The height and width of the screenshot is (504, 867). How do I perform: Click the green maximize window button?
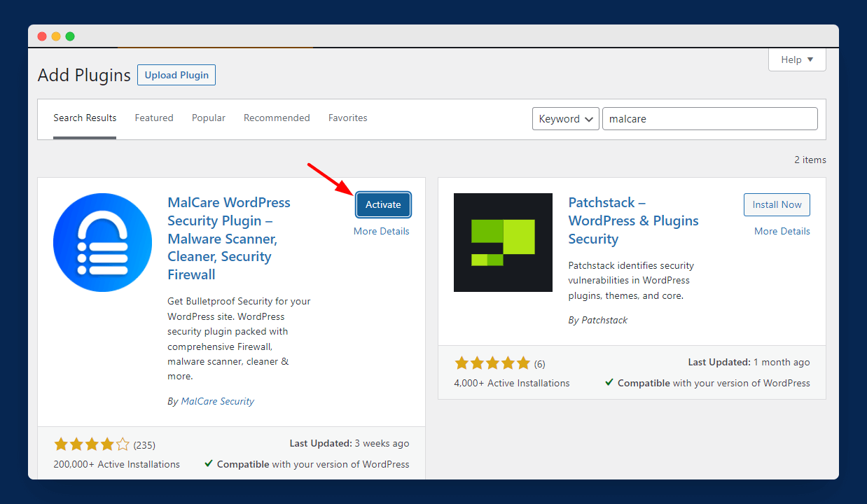(x=70, y=36)
